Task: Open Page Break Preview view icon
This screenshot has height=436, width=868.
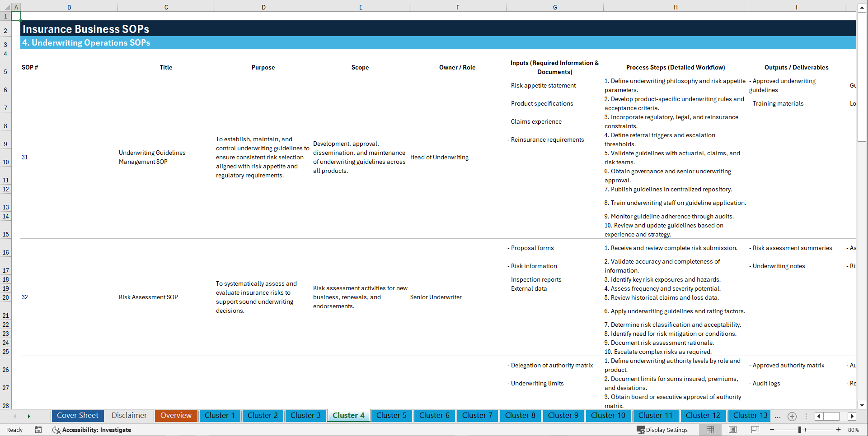Action: point(755,430)
